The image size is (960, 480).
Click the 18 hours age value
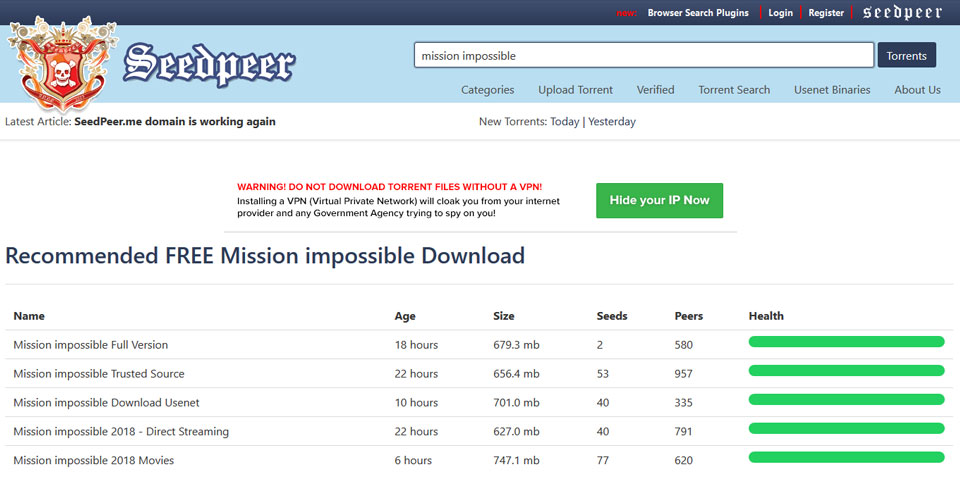click(416, 345)
